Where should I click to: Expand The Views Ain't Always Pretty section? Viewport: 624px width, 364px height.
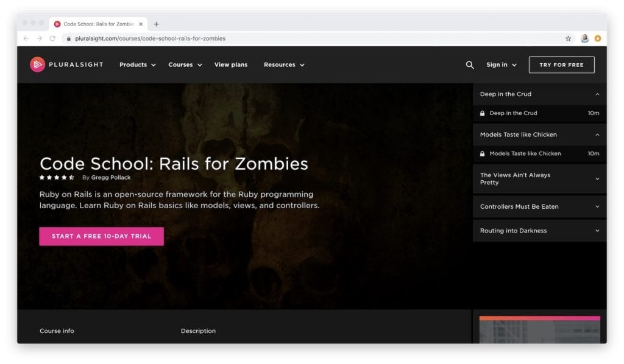pyautogui.click(x=540, y=179)
